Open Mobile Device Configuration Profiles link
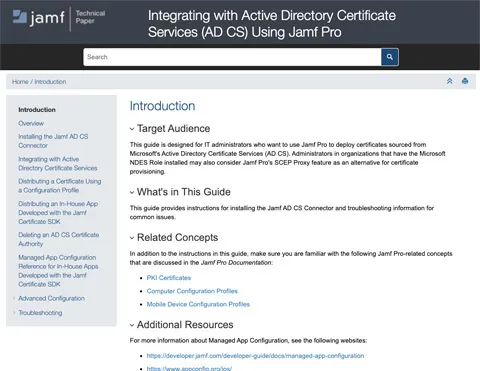This screenshot has width=480, height=371. click(198, 304)
